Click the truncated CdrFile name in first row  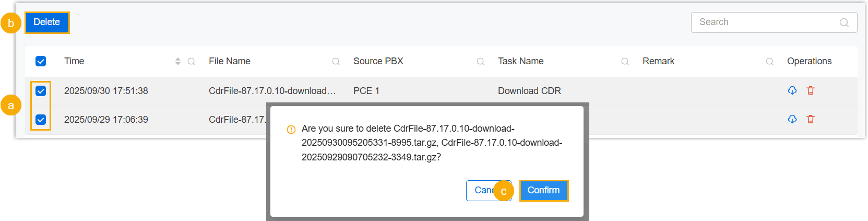click(x=271, y=91)
